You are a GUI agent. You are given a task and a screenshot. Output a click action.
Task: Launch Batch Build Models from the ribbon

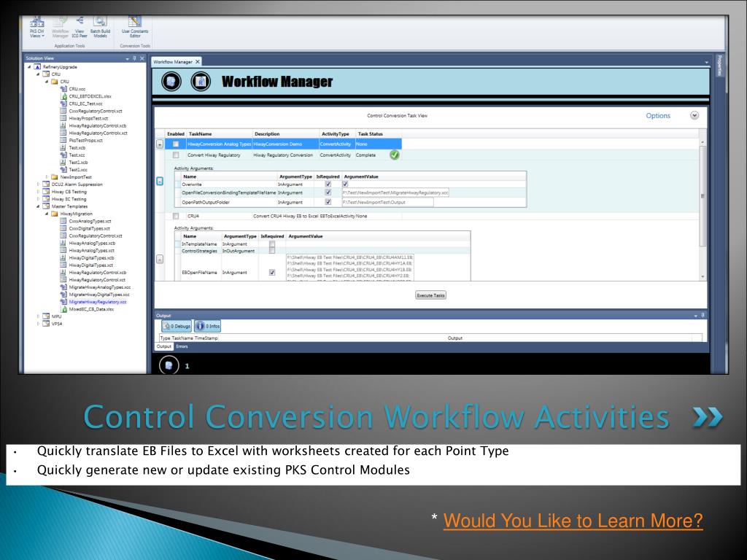[100, 27]
